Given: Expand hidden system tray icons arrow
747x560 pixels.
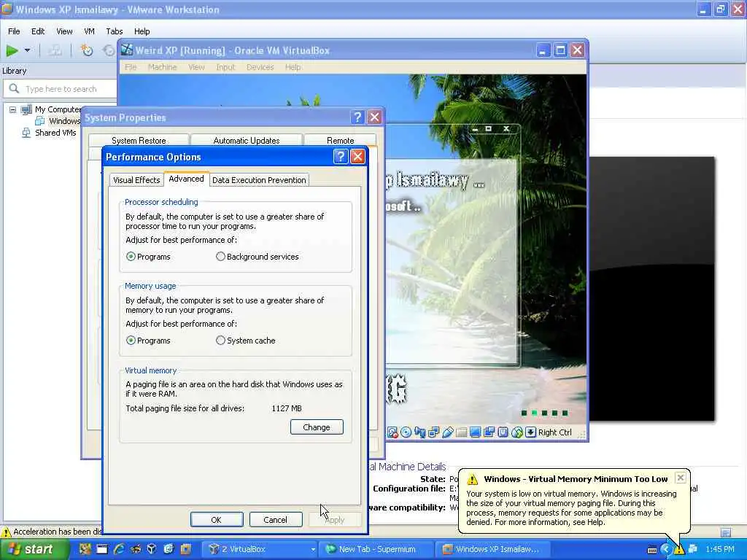Looking at the screenshot, I should [x=665, y=550].
